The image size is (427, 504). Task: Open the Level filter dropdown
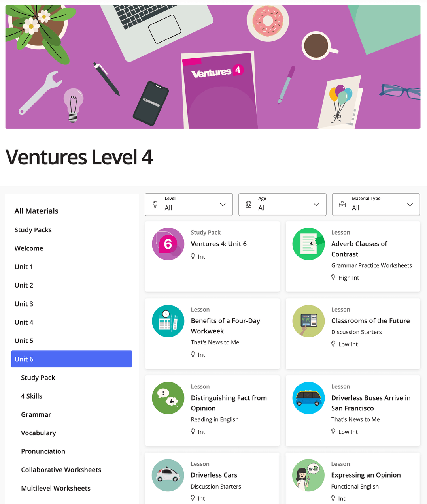222,205
